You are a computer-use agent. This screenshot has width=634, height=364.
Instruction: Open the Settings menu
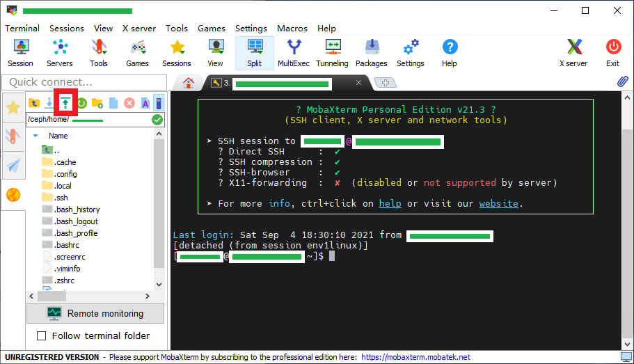[251, 29]
